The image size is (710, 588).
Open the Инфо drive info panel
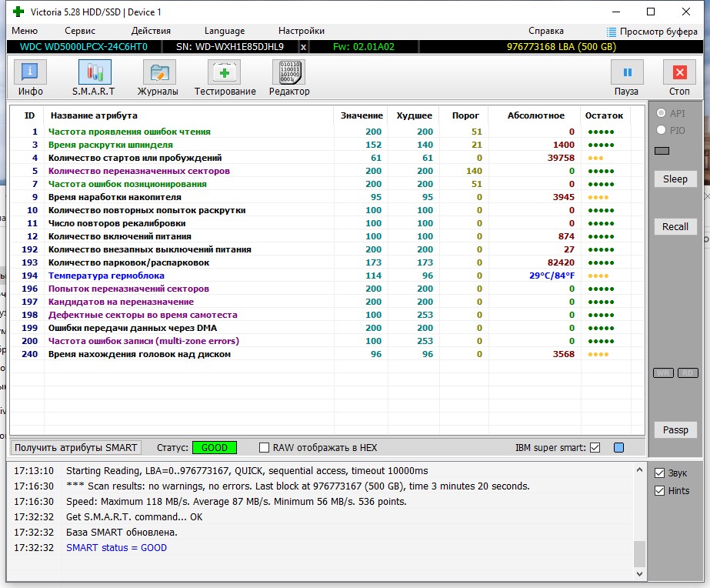tap(30, 77)
